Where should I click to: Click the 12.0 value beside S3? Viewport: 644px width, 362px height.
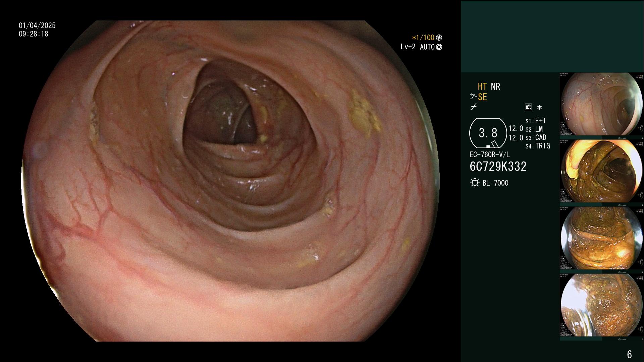click(x=516, y=138)
